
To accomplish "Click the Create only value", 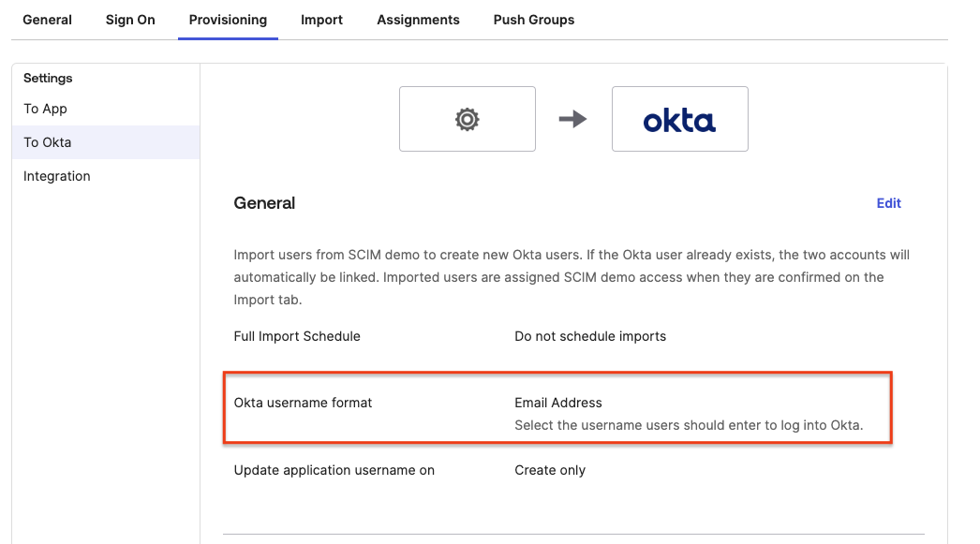I will point(549,470).
